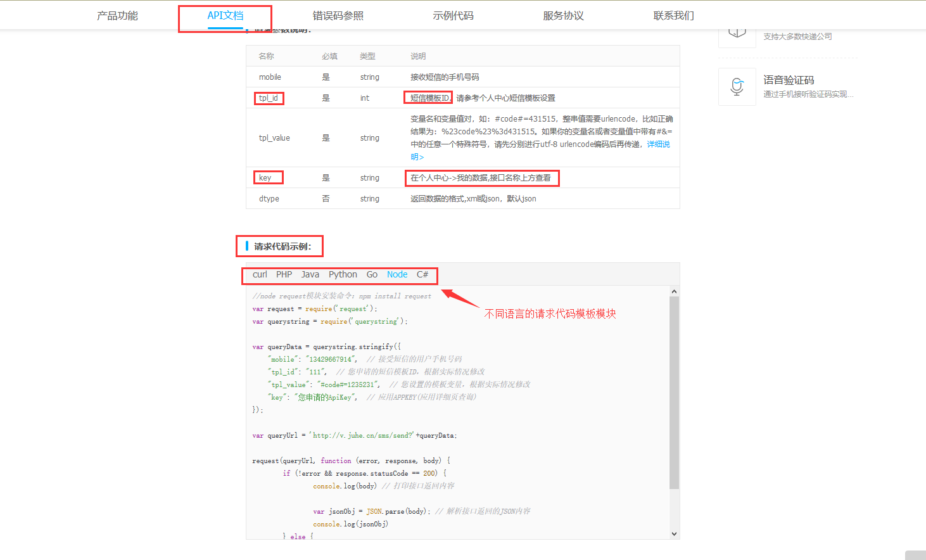Select the Node code example tab
926x560 pixels.
click(397, 274)
